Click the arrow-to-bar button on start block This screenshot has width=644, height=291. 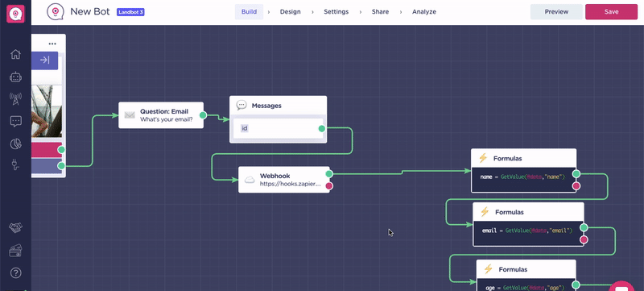pyautogui.click(x=44, y=60)
